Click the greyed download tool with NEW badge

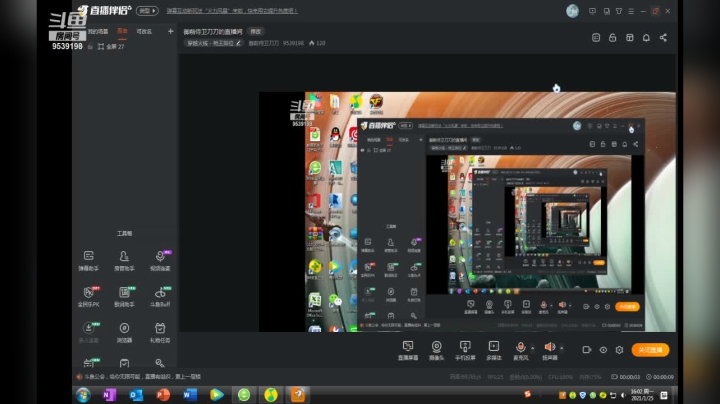point(89,332)
